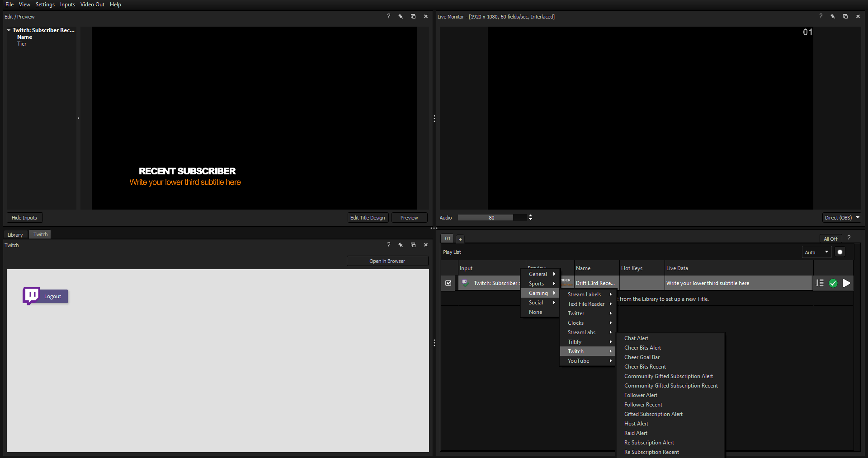This screenshot has width=868, height=458.
Task: Pin the Twitch panel
Action: (401, 245)
